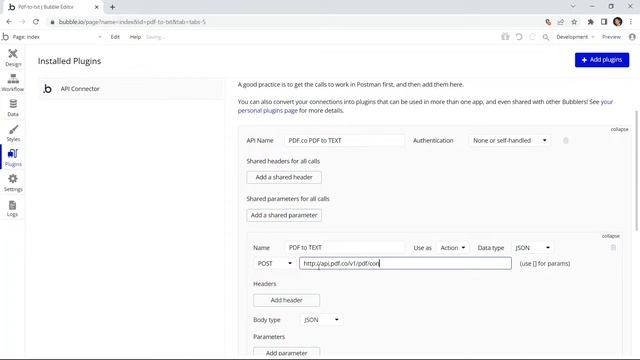Open the Data type JSON dropdown
Image resolution: width=640 pixels, height=360 pixels.
(x=532, y=248)
